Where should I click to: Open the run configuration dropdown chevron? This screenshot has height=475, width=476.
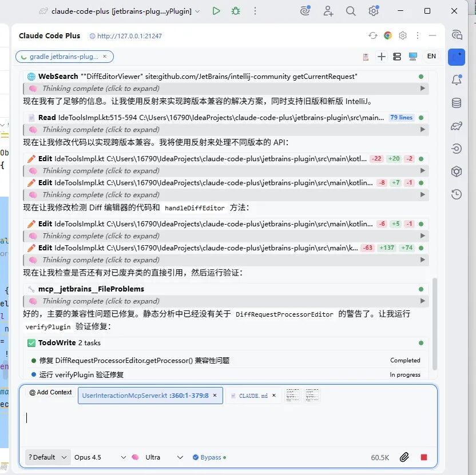point(197,11)
